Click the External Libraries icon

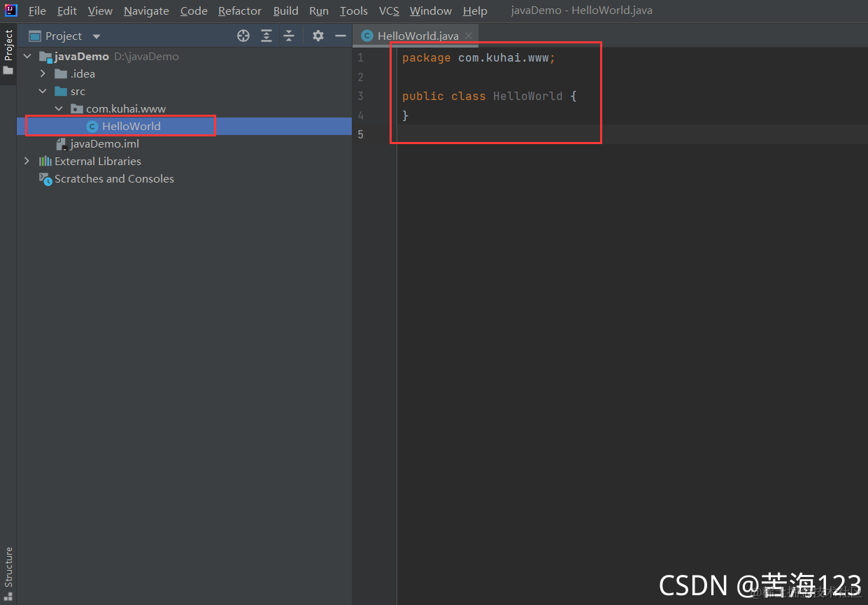pyautogui.click(x=45, y=162)
